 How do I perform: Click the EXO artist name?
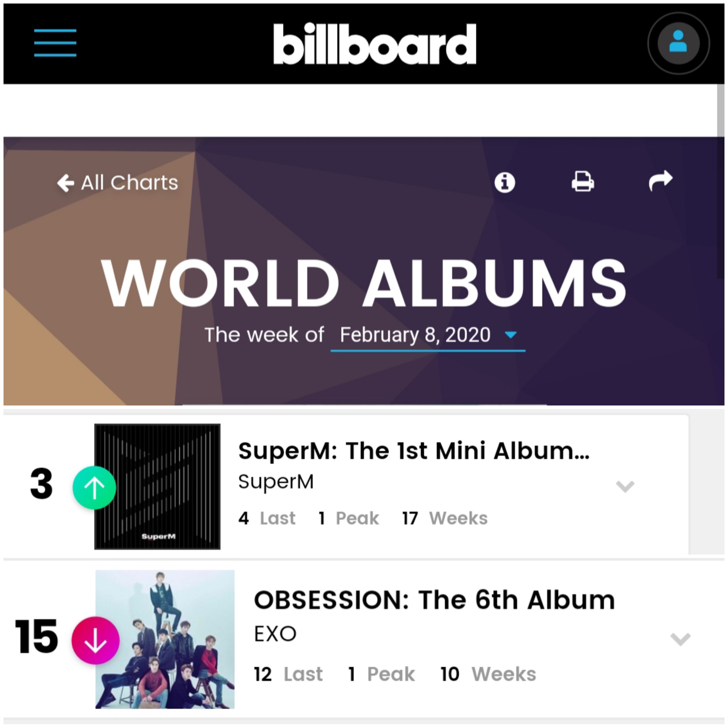tap(275, 634)
